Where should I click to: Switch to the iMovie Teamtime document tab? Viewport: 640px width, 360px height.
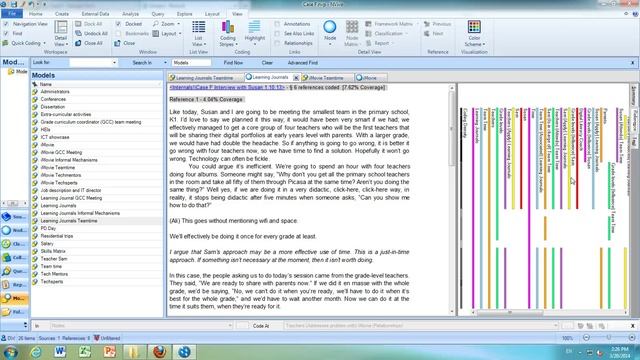tap(326, 78)
